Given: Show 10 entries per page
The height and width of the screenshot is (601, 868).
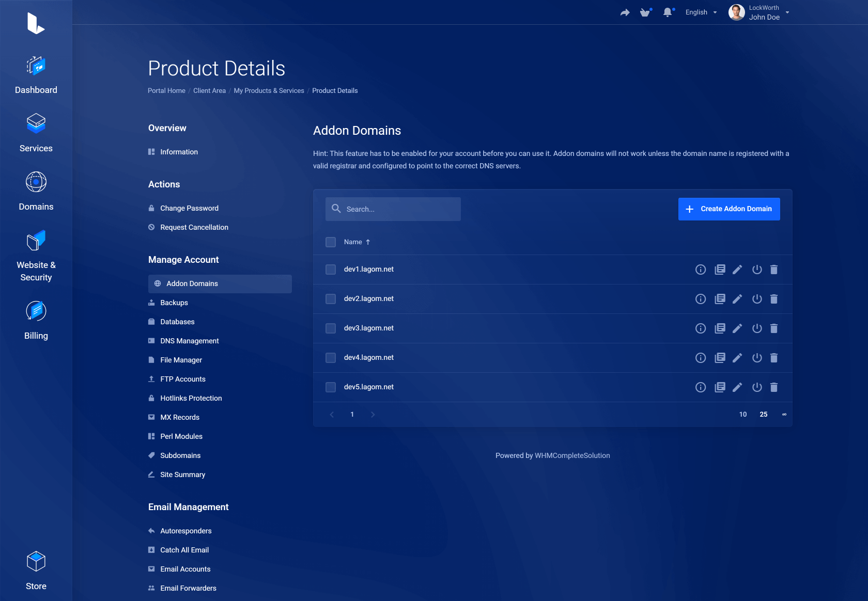Looking at the screenshot, I should coord(743,415).
